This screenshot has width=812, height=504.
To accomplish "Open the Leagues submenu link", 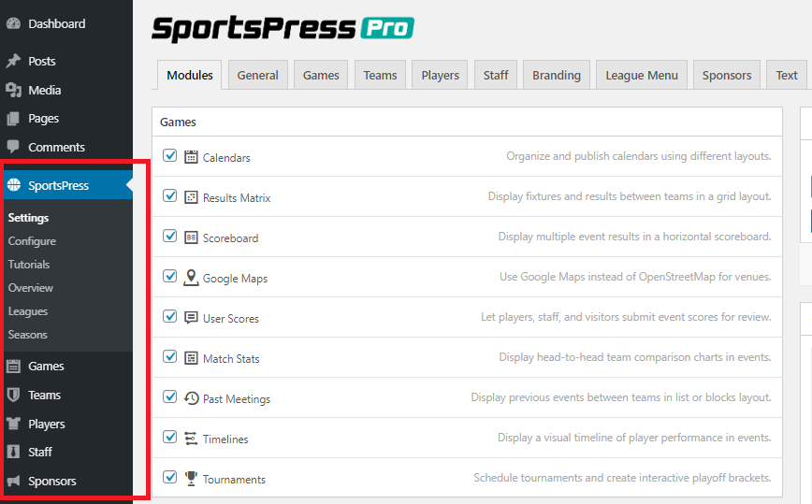I will (x=28, y=311).
